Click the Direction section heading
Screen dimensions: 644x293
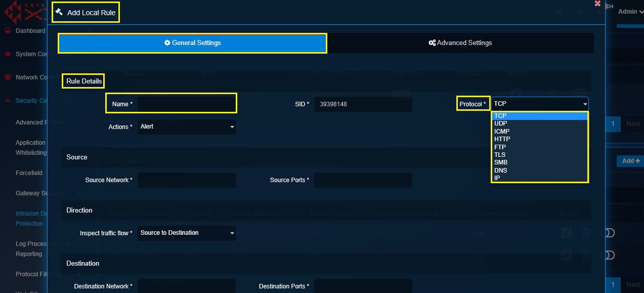[x=79, y=210]
